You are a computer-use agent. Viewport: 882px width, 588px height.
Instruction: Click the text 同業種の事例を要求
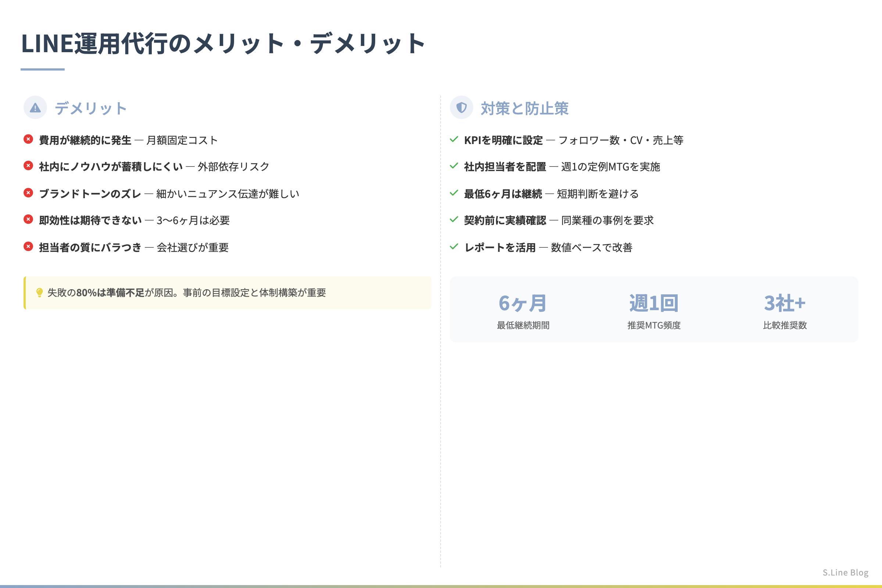tap(607, 220)
